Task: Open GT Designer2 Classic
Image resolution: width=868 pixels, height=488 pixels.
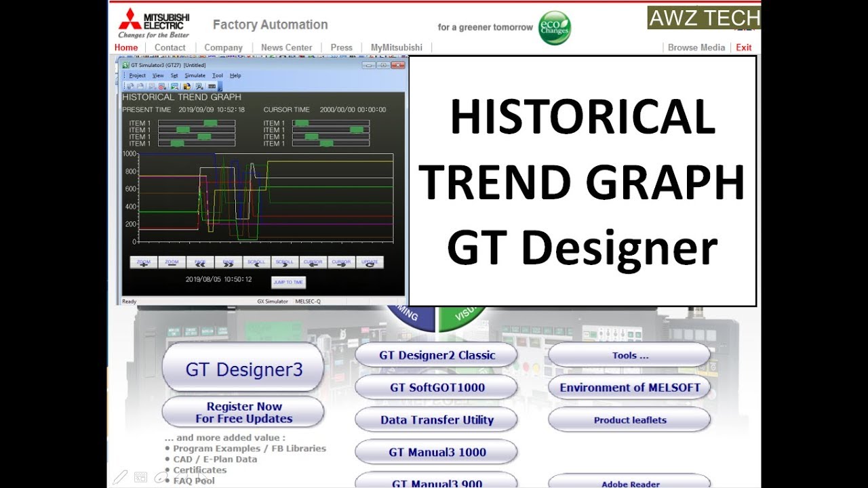Action: [437, 355]
